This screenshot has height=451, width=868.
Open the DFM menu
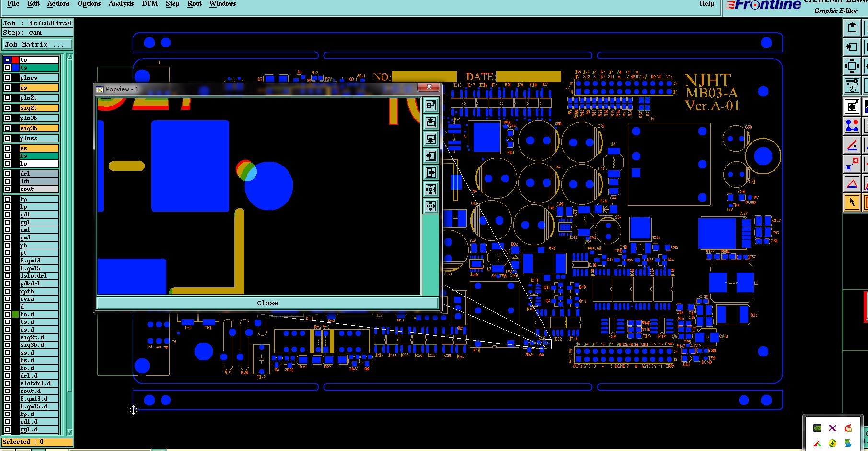coord(150,4)
